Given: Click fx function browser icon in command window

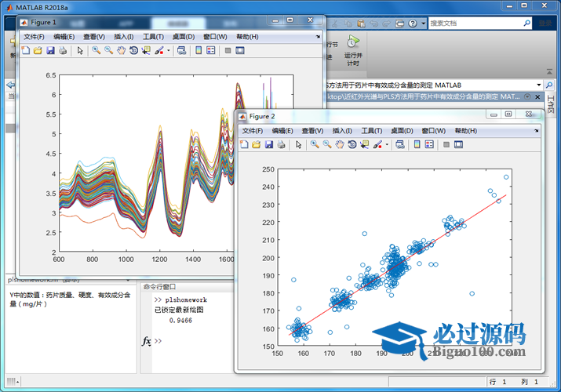Looking at the screenshot, I should (x=147, y=341).
